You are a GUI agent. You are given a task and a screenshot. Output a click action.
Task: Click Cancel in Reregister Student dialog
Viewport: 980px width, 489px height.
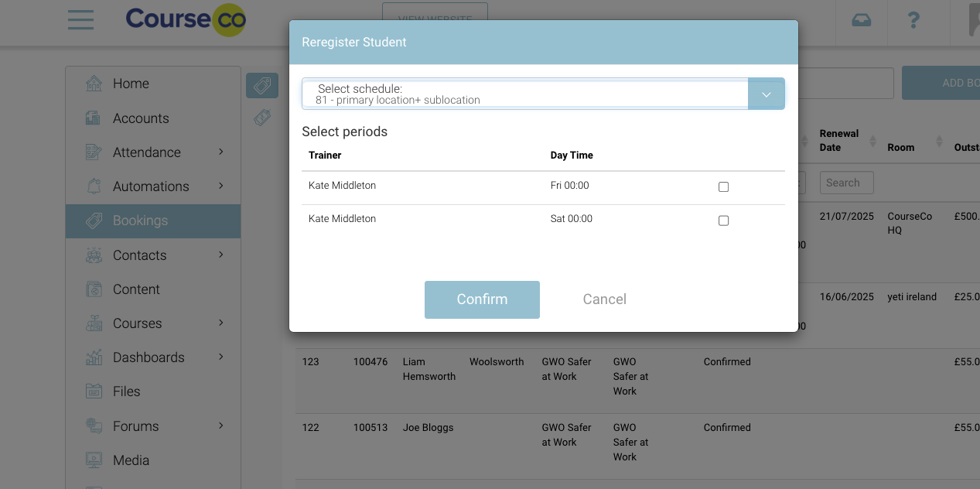[x=604, y=299]
